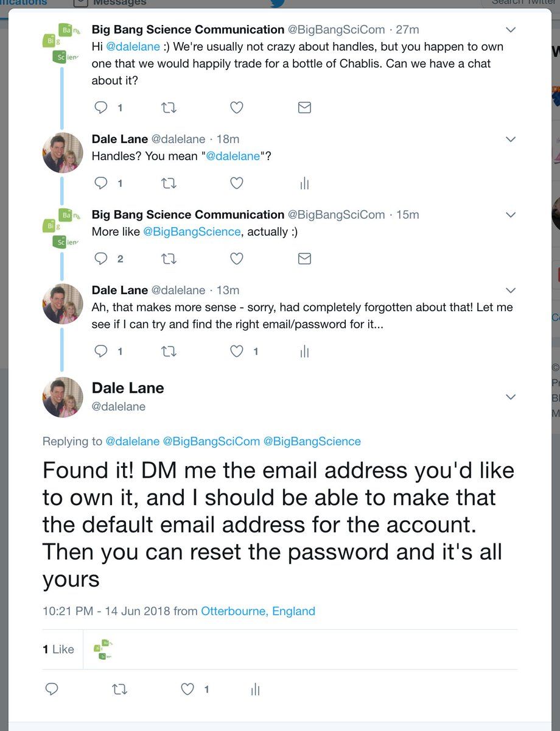
Task: Open the @BigBangScience mention in the 15m tweet
Action: 192,231
